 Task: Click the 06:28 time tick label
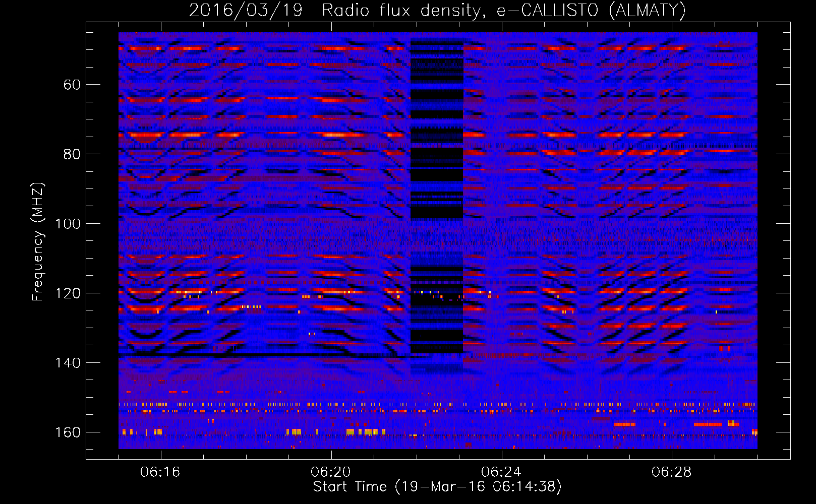point(672,472)
